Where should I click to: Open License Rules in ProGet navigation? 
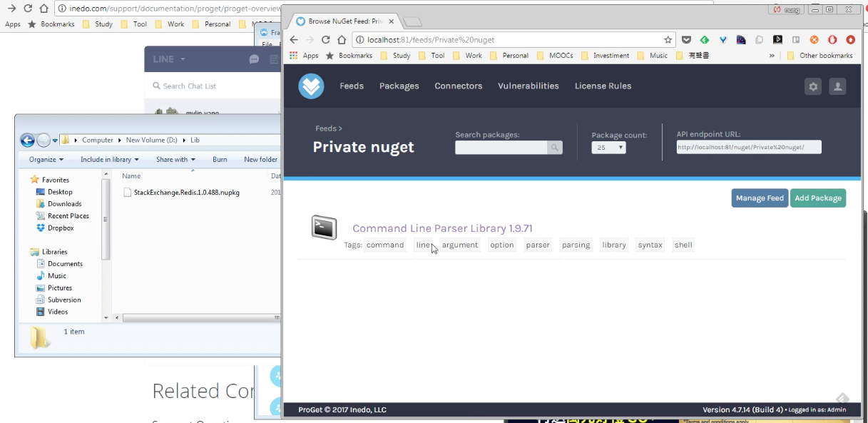point(603,86)
